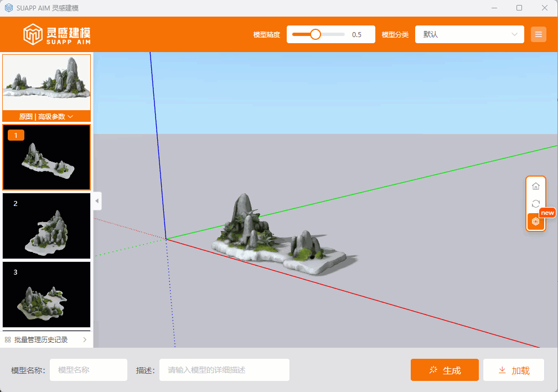Select generated model thumbnail 1
The width and height of the screenshot is (558, 392).
[x=46, y=158]
